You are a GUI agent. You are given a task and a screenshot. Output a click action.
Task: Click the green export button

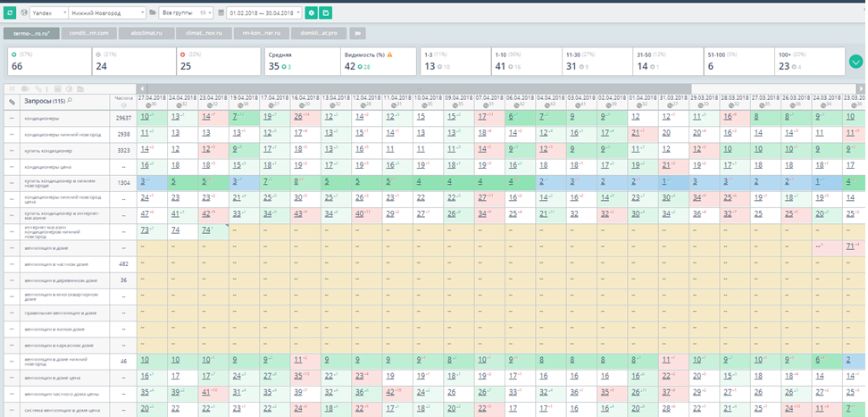[x=325, y=13]
